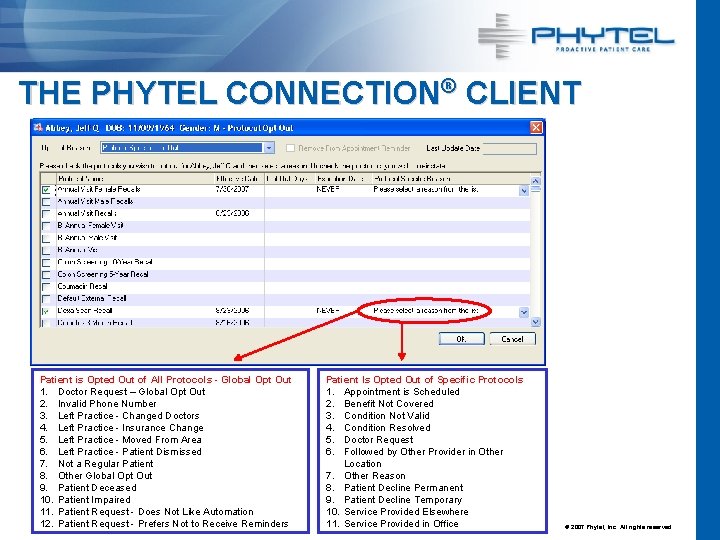
Task: Click the Cancel button
Action: pyautogui.click(x=512, y=339)
